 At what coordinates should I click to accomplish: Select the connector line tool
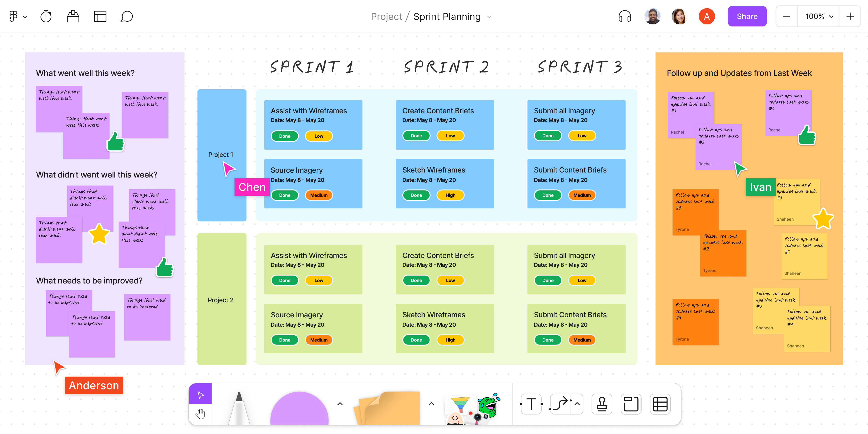560,404
